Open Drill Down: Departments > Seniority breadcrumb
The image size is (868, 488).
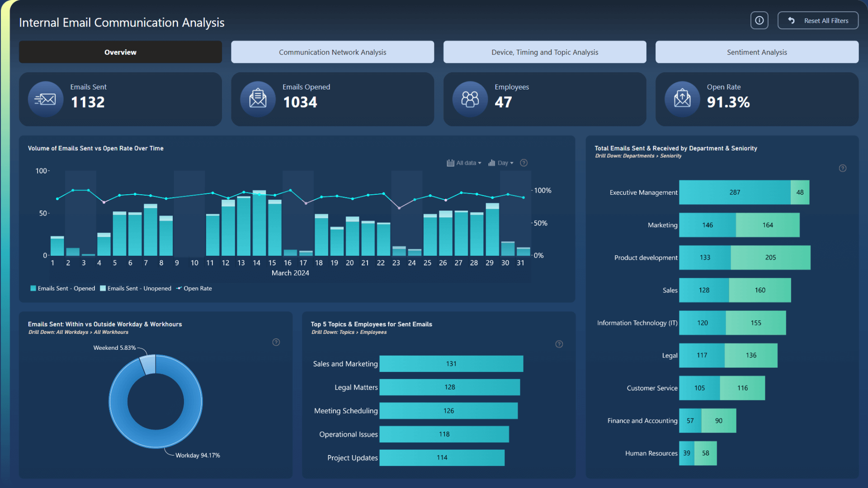pyautogui.click(x=638, y=155)
